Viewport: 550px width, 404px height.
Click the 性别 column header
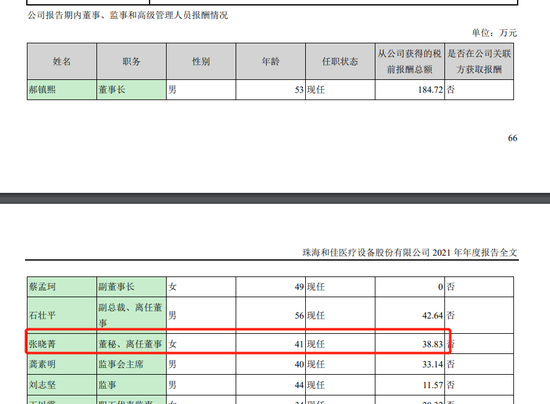201,62
